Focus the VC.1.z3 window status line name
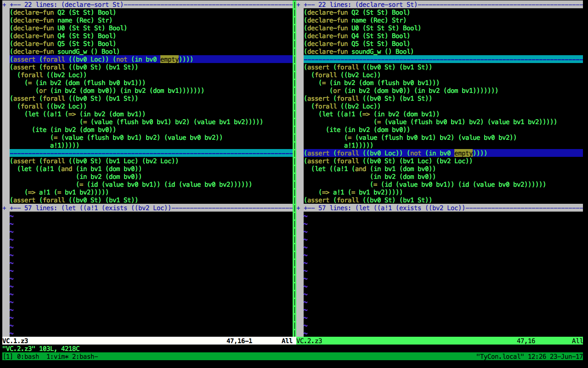This screenshot has height=368, width=588. 15,341
